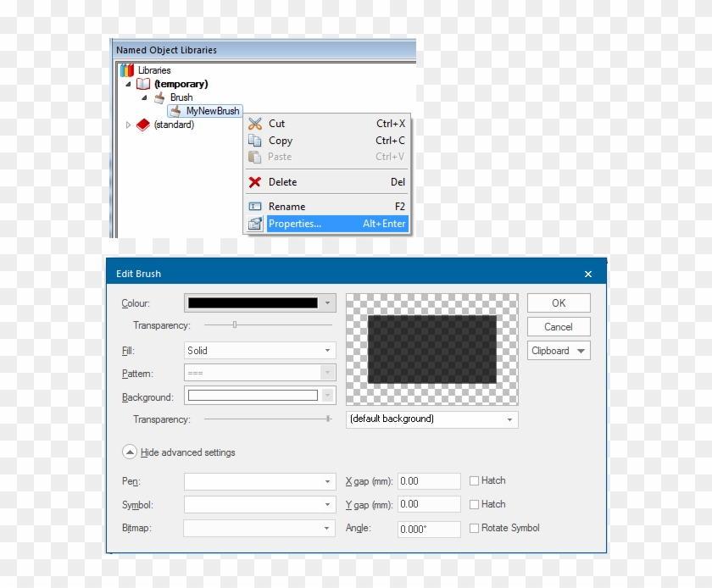Click the Properties icon in the menu
The width and height of the screenshot is (712, 588).
pyautogui.click(x=254, y=224)
